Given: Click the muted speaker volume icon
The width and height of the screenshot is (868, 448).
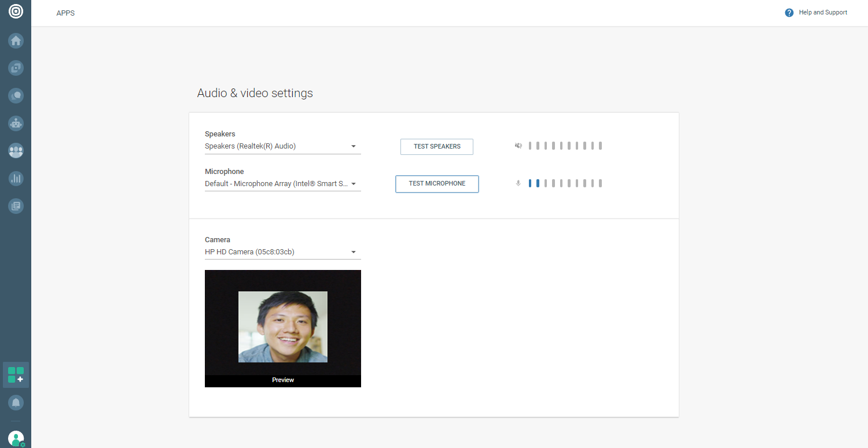Looking at the screenshot, I should click(x=518, y=146).
